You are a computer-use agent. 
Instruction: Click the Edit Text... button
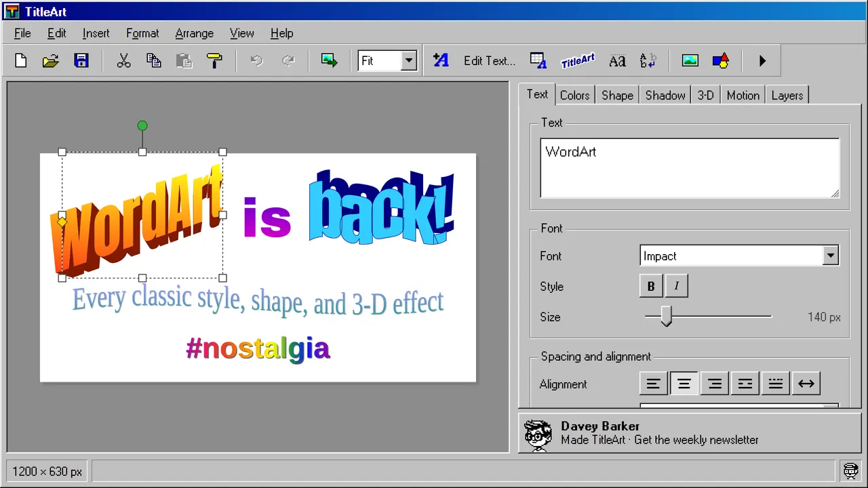(490, 61)
